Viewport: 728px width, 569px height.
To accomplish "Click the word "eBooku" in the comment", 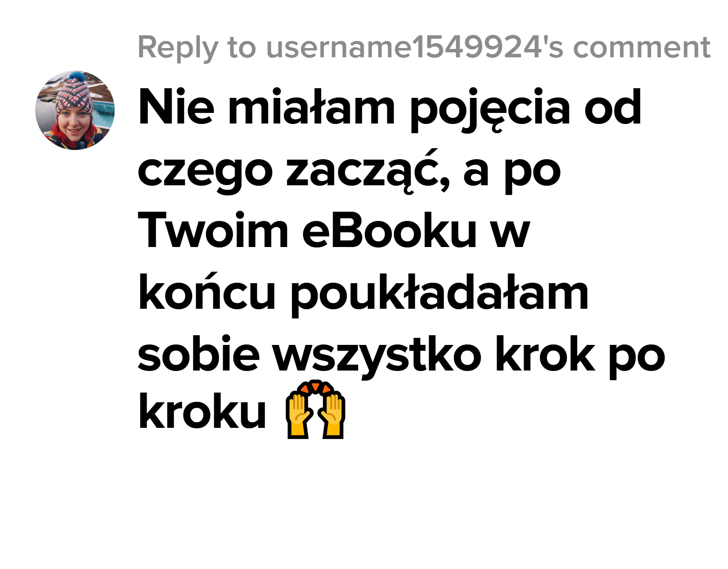I will click(390, 231).
